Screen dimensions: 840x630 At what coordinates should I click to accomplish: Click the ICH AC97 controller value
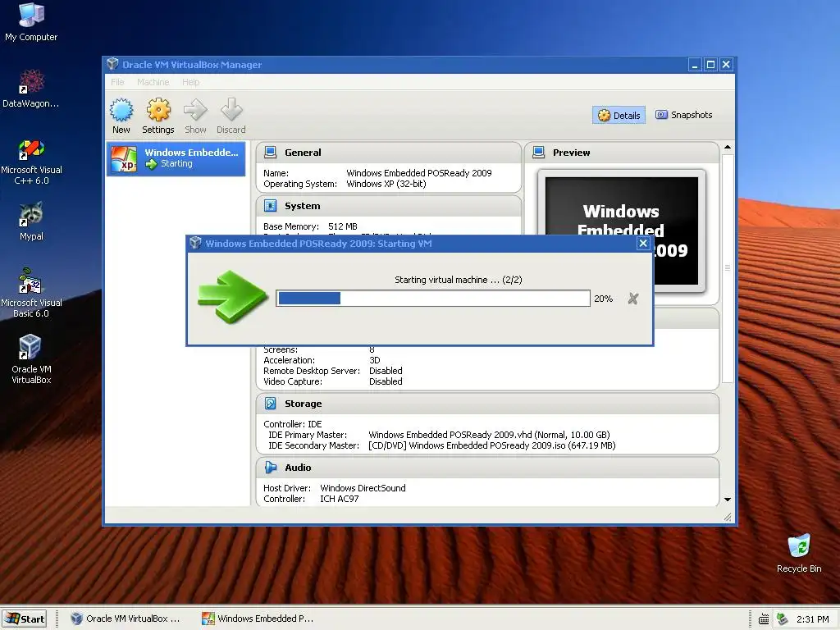339,499
